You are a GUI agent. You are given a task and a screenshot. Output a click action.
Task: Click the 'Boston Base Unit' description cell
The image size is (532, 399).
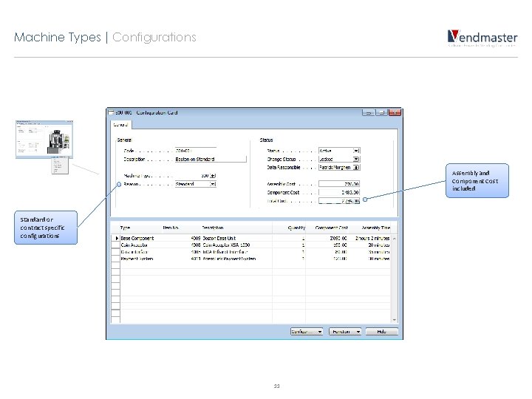tap(219, 238)
